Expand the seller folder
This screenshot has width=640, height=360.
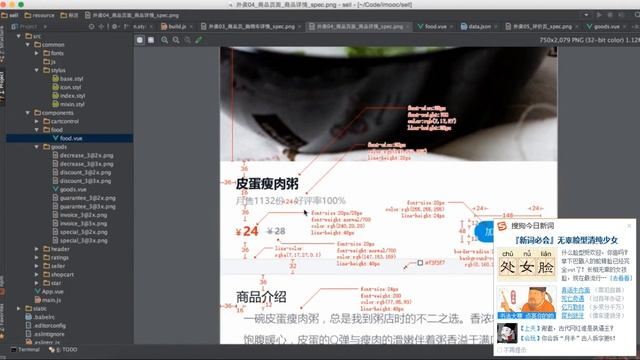37,266
